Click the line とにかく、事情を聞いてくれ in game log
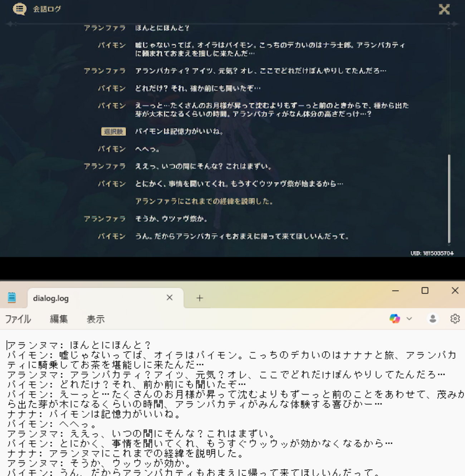The height and width of the screenshot is (476, 465). point(239,184)
